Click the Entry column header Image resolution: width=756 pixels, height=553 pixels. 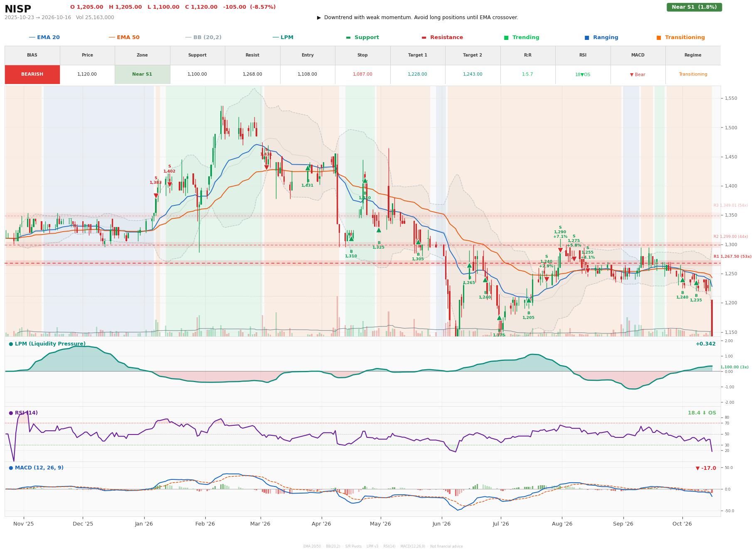(308, 55)
